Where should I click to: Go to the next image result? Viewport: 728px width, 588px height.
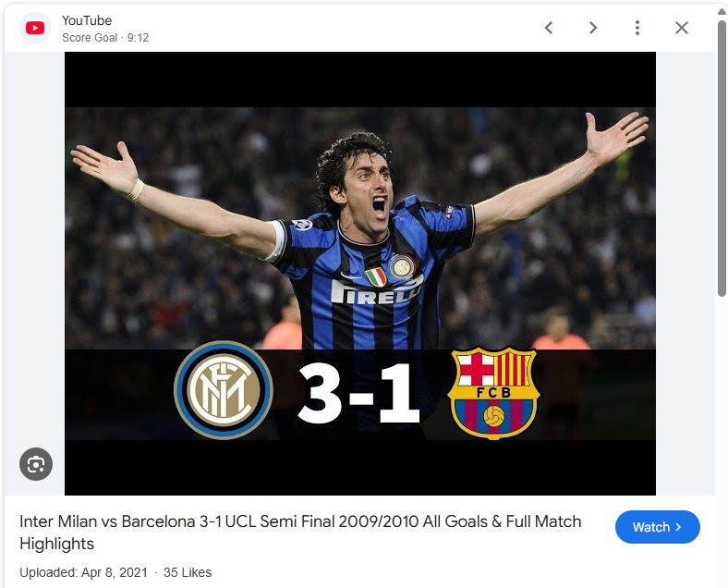593,28
